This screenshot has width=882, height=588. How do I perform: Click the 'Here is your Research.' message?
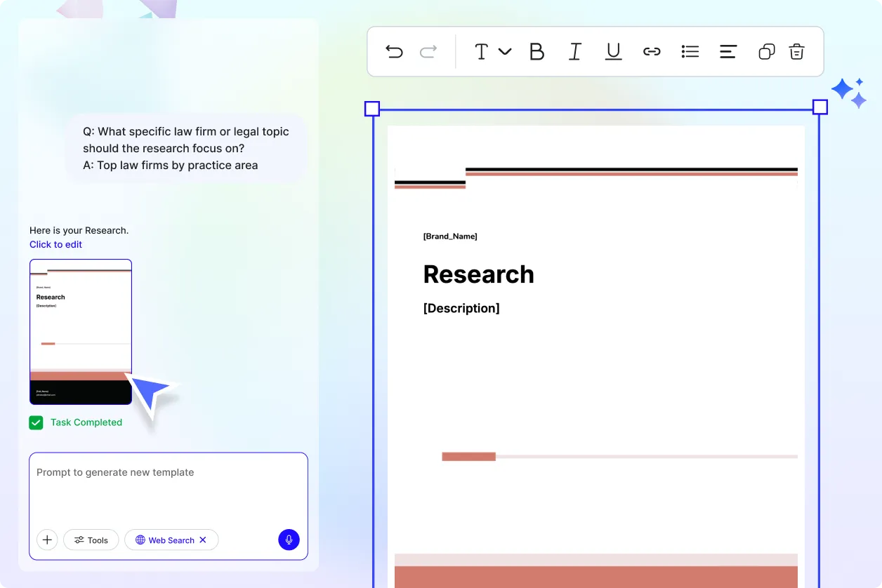click(x=79, y=230)
